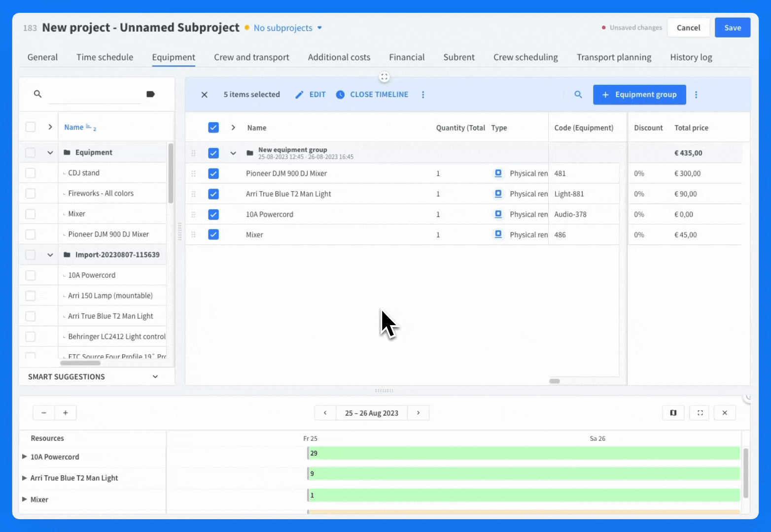
Task: Click the timeline vertical scrollbar
Action: (x=745, y=473)
